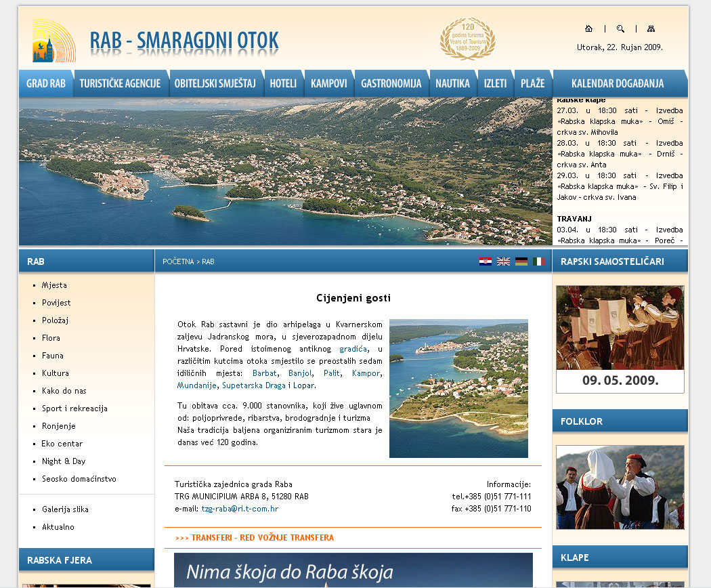This screenshot has width=711, height=588.
Task: Open search via the magnifier icon
Action: point(620,28)
